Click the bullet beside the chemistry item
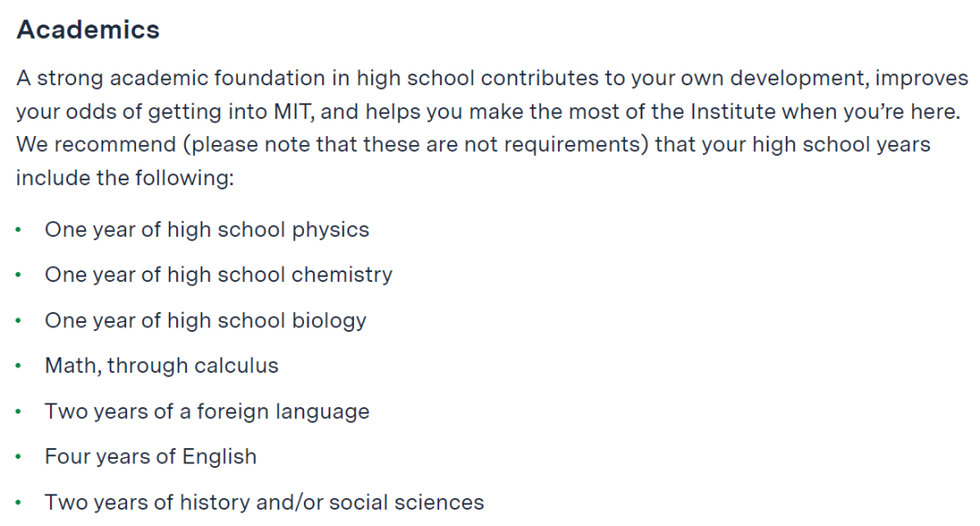 [x=19, y=276]
